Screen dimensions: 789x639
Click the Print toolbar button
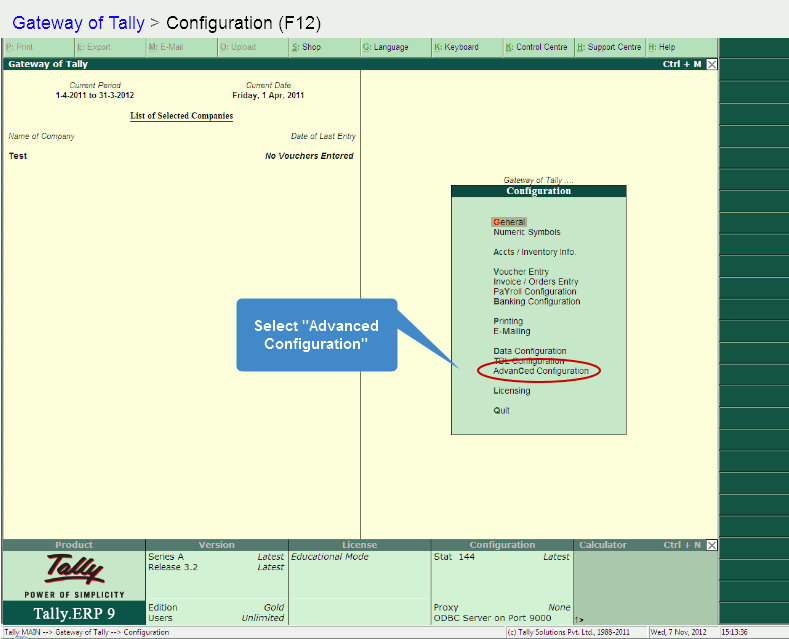click(39, 47)
